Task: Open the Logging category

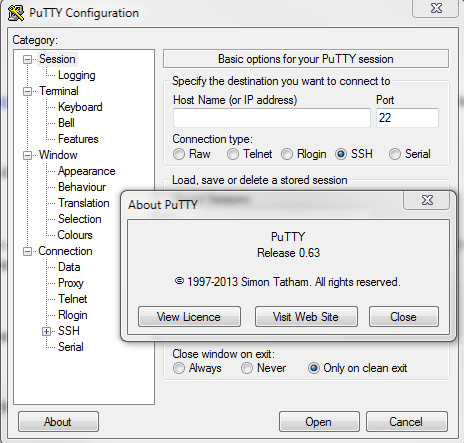Action: [x=77, y=75]
